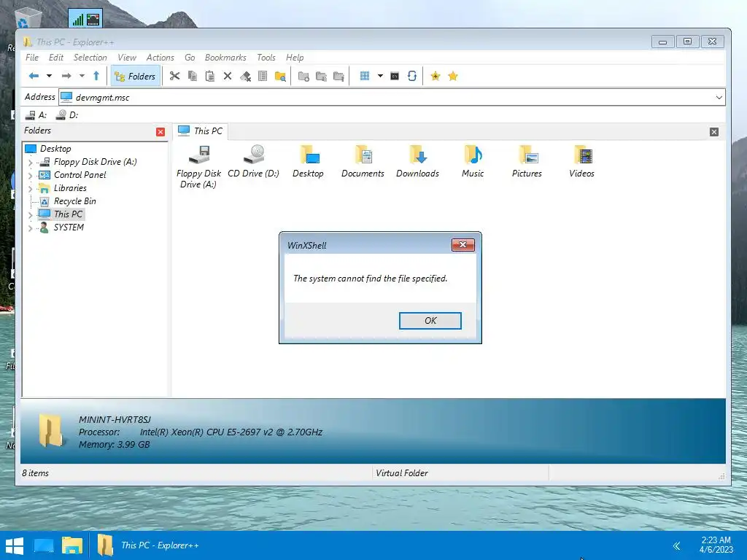Close the WinXShell error dialog
This screenshot has width=747, height=560.
coord(462,245)
